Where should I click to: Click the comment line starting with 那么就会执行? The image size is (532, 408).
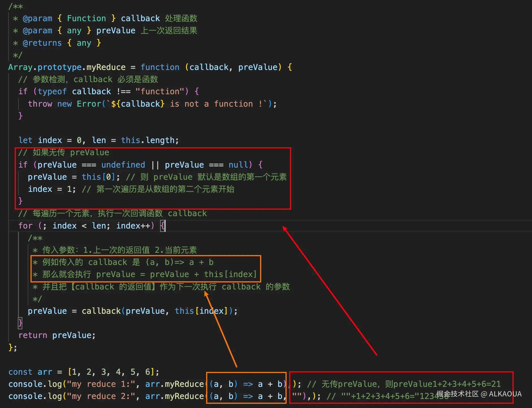pos(145,274)
